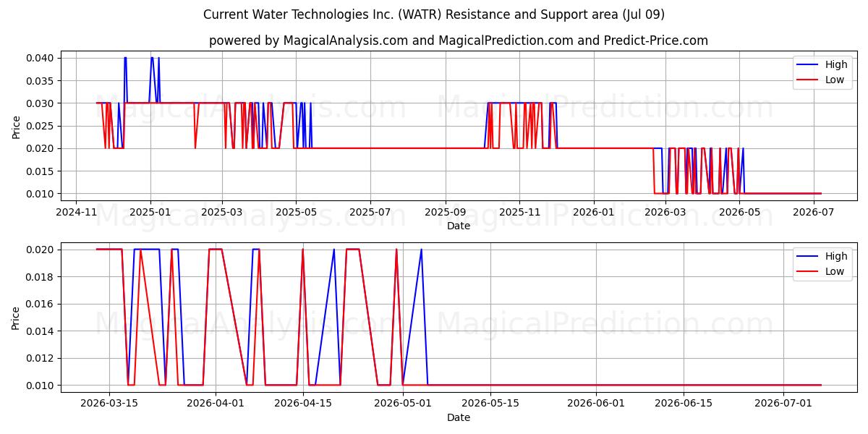Click the '2026-06-01' label in bottom chart

(596, 404)
